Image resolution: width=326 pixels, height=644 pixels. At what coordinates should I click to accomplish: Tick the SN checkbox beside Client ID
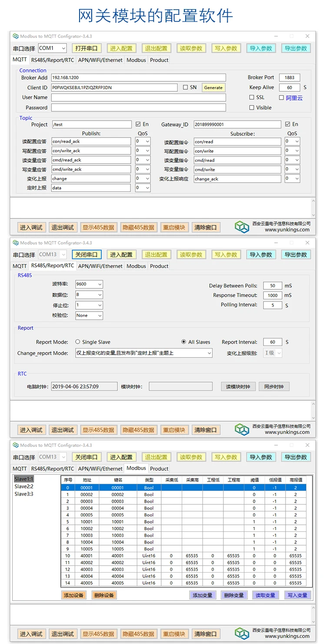point(186,87)
